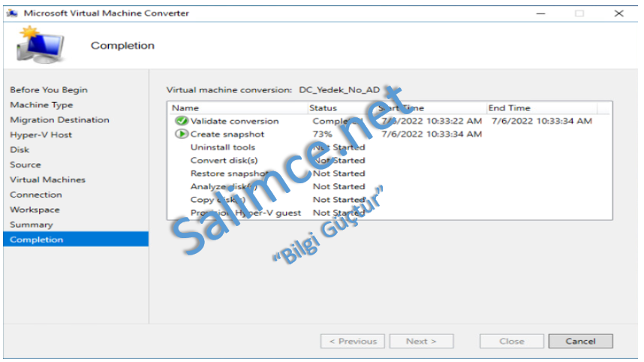
Task: Select Hyper-V Host in the sidebar
Action: tap(41, 135)
